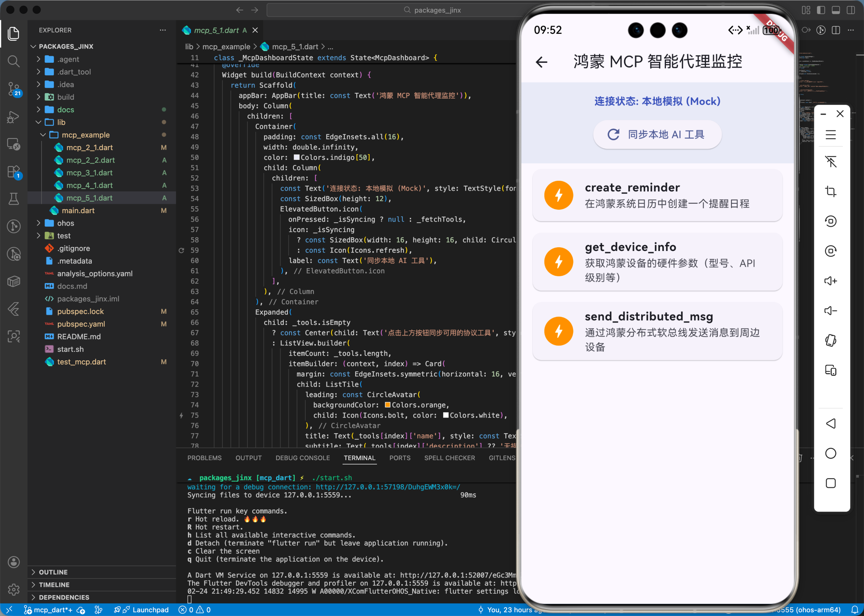
Task: Expand the OUTLINE section
Action: coord(53,572)
